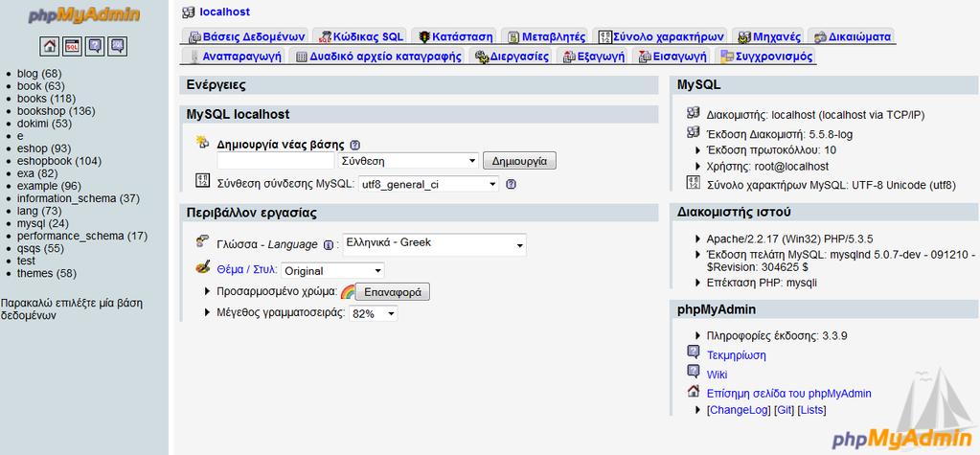Switch to the Κατάσταση tab
This screenshot has height=455, width=980.
tap(455, 36)
